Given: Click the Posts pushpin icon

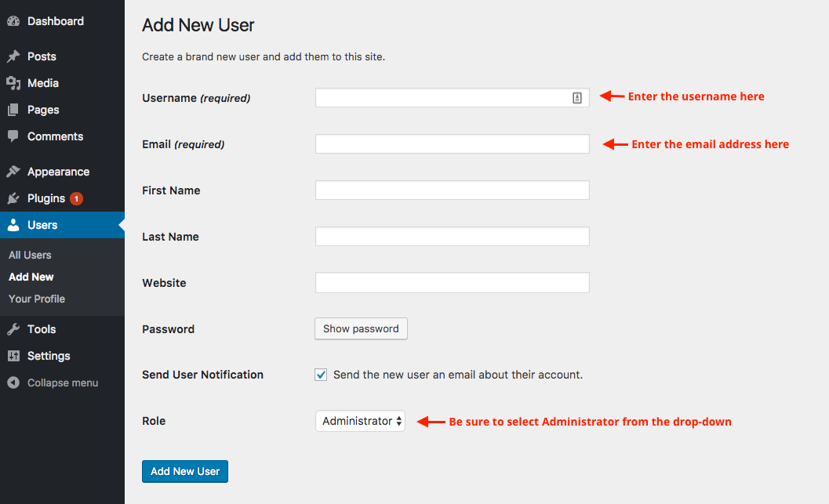Looking at the screenshot, I should pyautogui.click(x=13, y=56).
